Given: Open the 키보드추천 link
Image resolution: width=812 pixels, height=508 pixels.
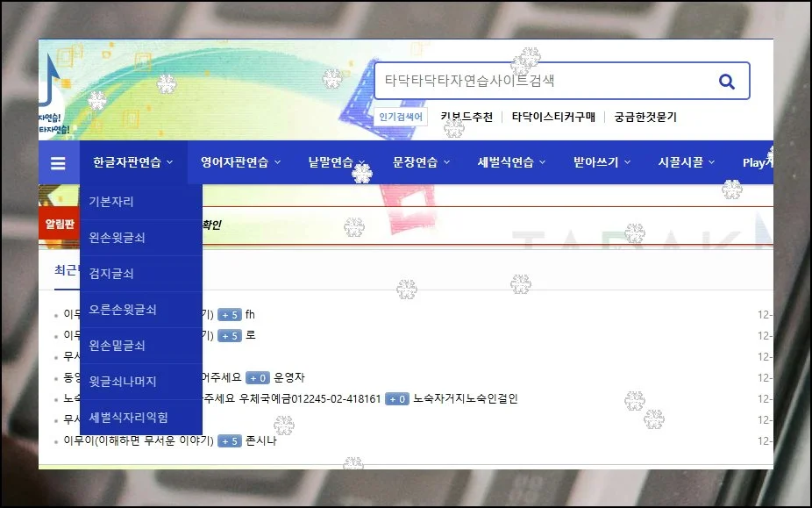Looking at the screenshot, I should (x=467, y=117).
